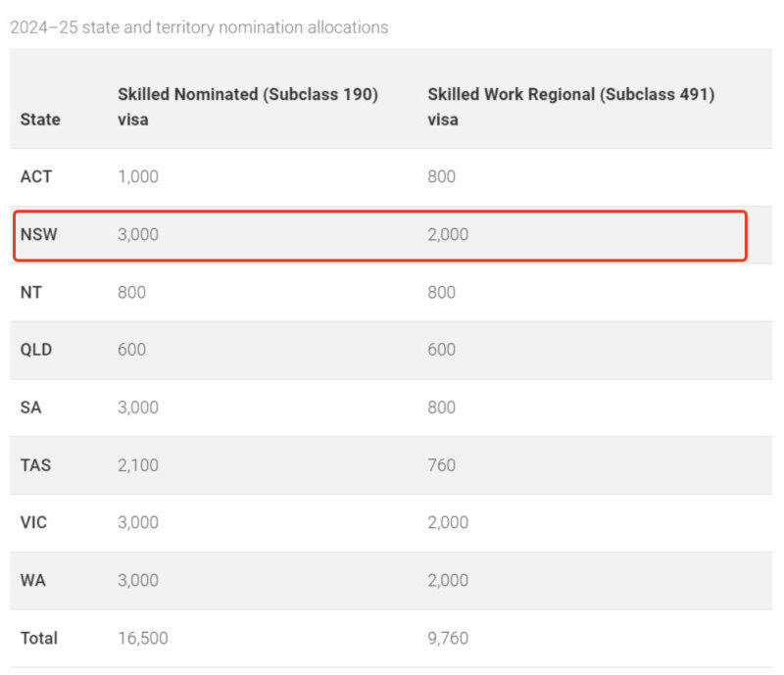Click the 'State' column header
Image resolution: width=784 pixels, height=675 pixels.
tap(40, 120)
